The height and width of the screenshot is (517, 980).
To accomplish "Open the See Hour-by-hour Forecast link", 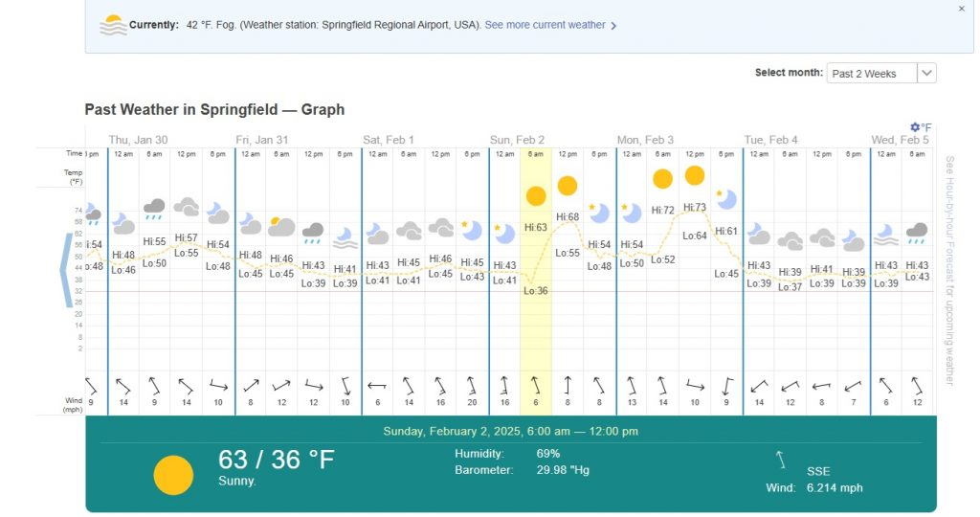I will click(x=949, y=271).
